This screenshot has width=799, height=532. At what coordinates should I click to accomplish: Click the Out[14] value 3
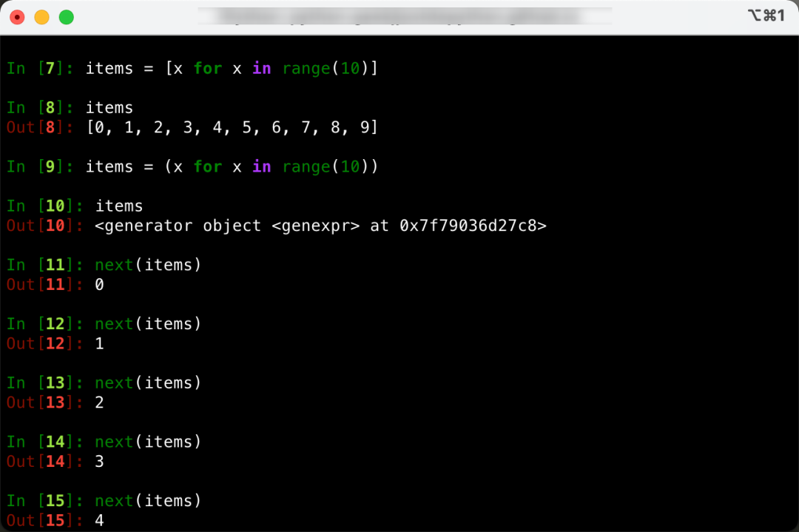click(x=99, y=462)
